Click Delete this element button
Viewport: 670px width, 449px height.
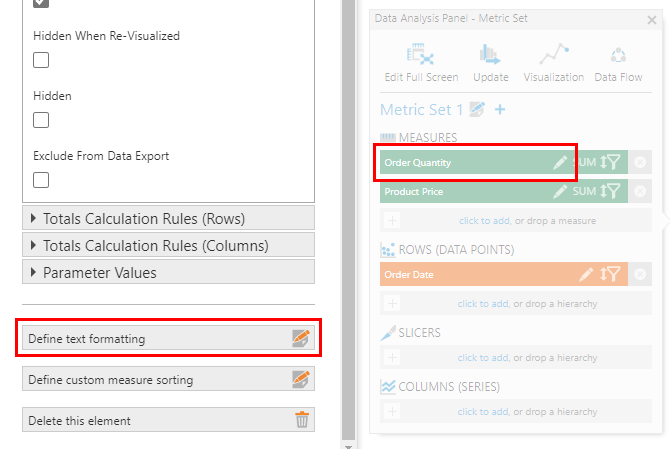click(168, 420)
